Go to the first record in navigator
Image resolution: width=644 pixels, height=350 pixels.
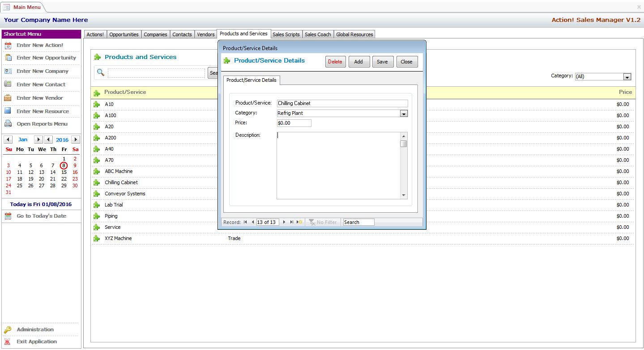(x=245, y=222)
